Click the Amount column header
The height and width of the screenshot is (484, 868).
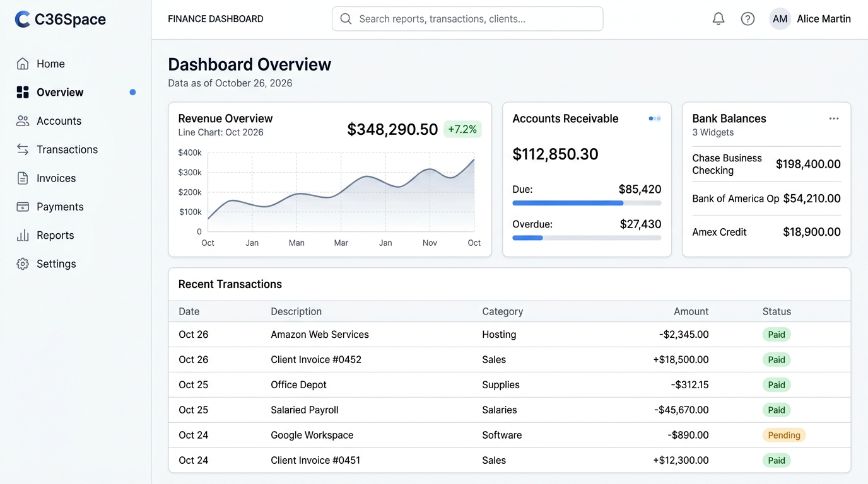click(691, 311)
